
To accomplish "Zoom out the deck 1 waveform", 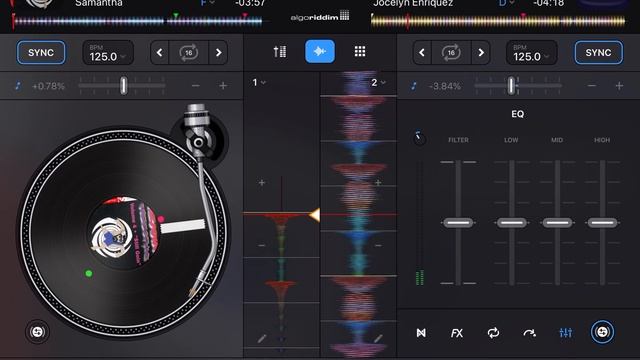I will pos(262,245).
